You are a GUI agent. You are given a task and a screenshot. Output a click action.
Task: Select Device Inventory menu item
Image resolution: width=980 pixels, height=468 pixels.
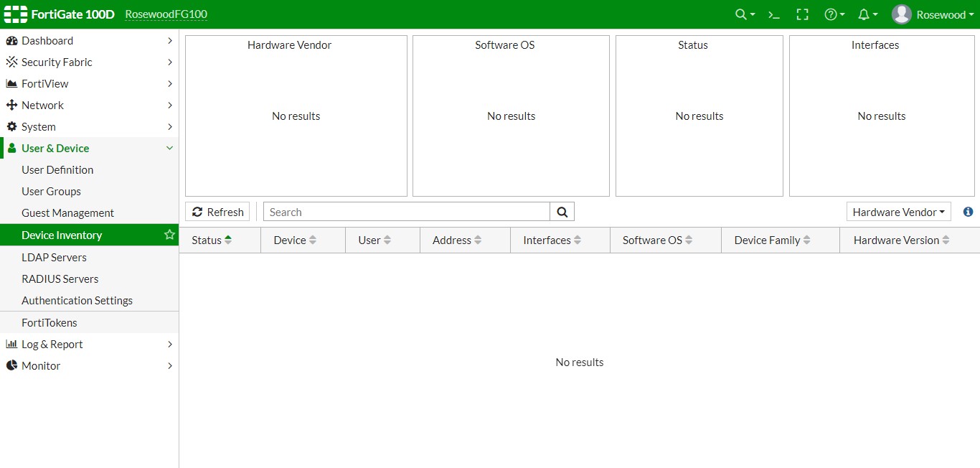(x=90, y=235)
